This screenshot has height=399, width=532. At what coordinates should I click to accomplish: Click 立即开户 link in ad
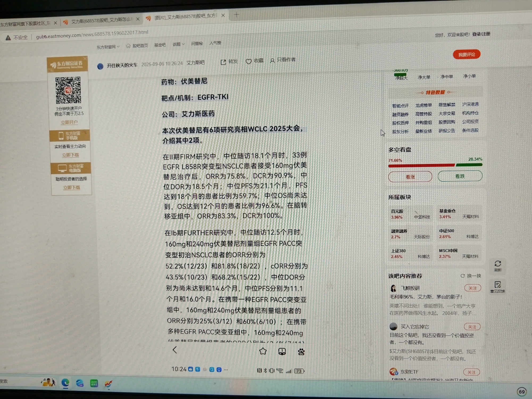click(69, 122)
